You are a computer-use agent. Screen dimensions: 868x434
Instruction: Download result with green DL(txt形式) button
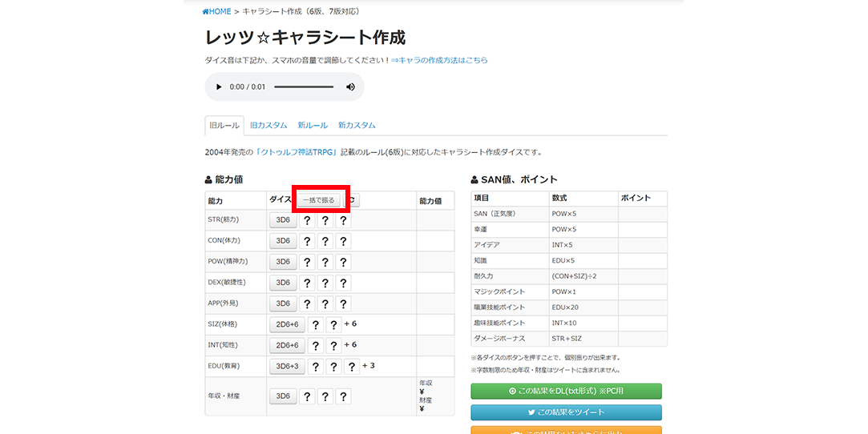click(x=567, y=391)
